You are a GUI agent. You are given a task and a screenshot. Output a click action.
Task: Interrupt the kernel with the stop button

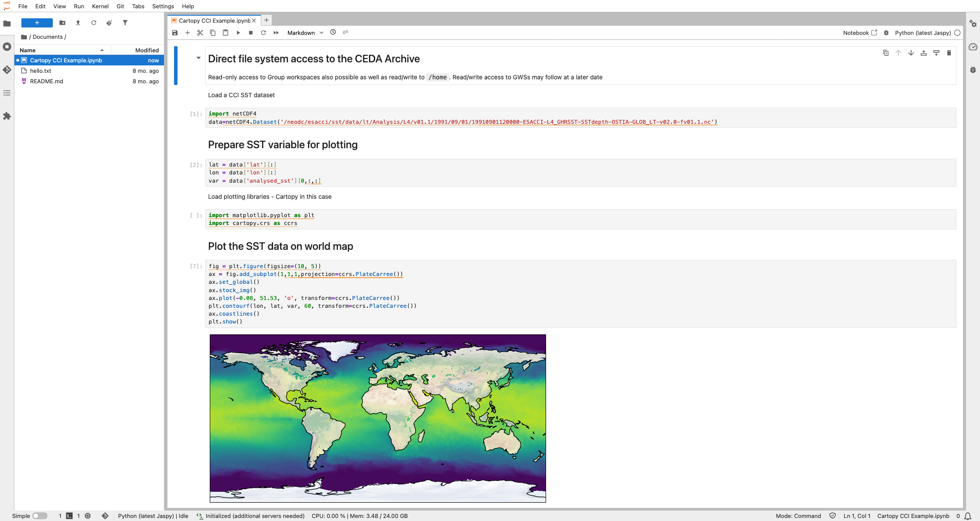coord(251,33)
